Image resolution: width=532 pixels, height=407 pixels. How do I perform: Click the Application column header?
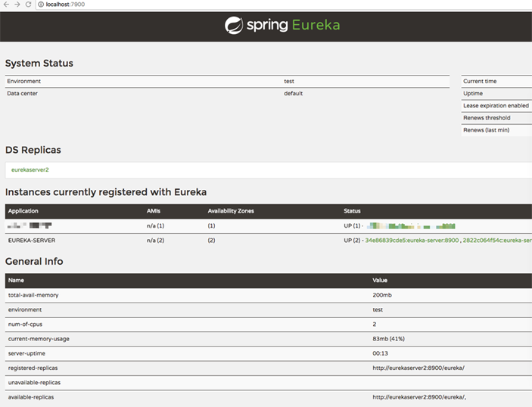(23, 211)
